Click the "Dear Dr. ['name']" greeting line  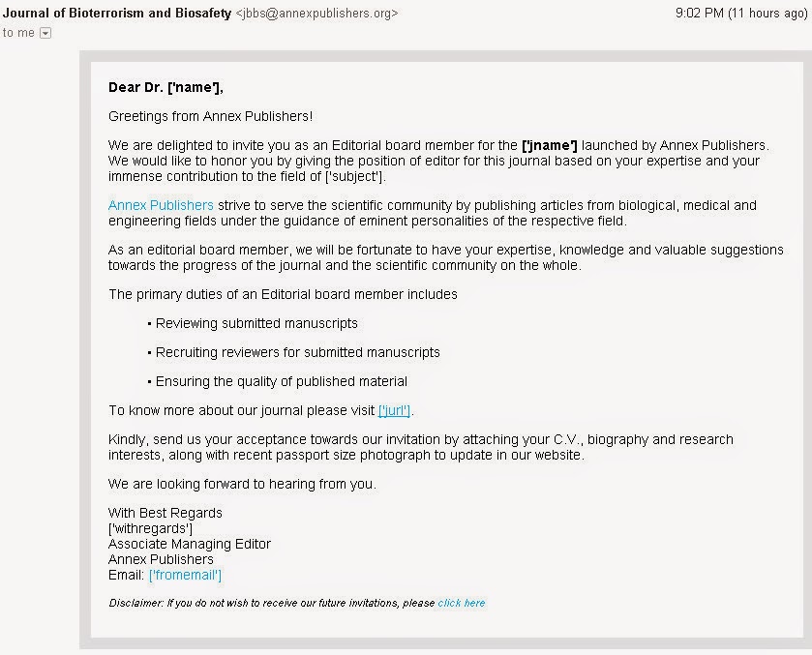pyautogui.click(x=165, y=87)
